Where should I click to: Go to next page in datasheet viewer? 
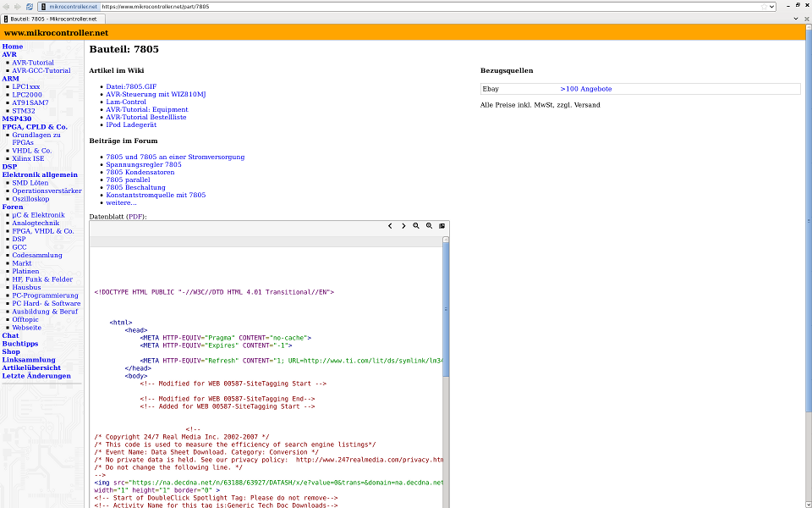[x=403, y=226]
